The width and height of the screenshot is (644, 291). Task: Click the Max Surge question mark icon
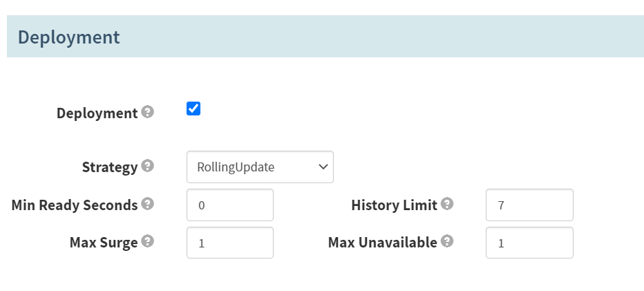147,241
